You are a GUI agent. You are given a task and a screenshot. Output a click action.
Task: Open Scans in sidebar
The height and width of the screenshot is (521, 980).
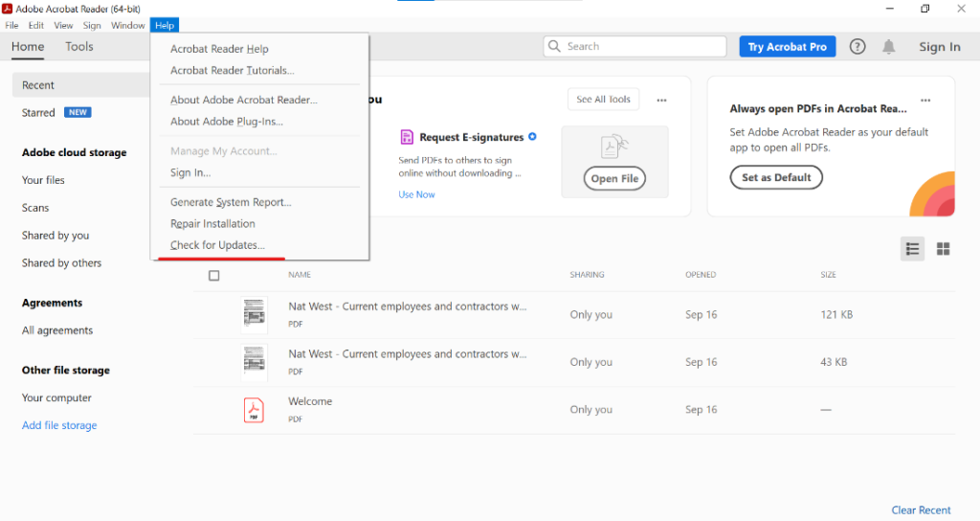click(x=35, y=208)
